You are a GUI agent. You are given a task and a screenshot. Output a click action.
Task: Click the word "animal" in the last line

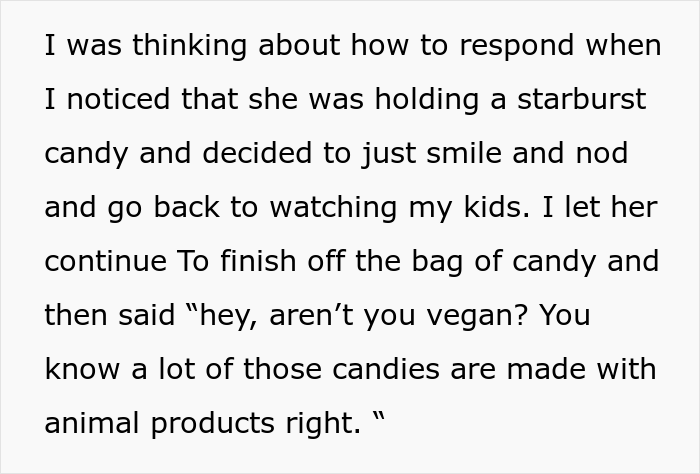coord(90,423)
